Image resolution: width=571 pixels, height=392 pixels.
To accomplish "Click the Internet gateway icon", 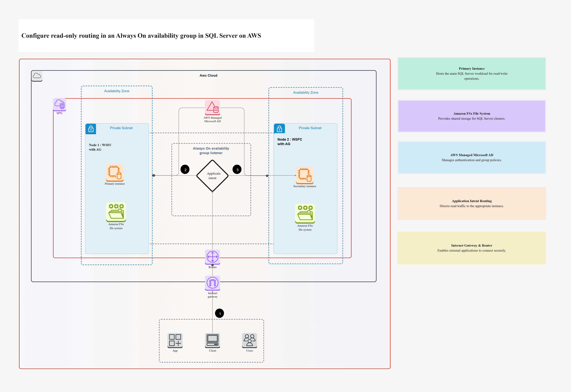I will [x=212, y=283].
